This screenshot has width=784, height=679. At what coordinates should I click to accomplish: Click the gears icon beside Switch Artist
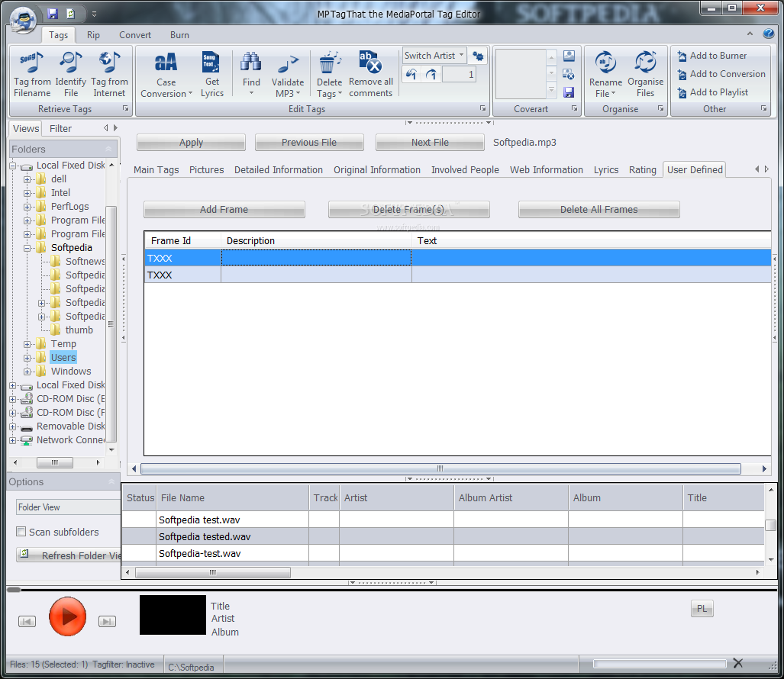(478, 56)
